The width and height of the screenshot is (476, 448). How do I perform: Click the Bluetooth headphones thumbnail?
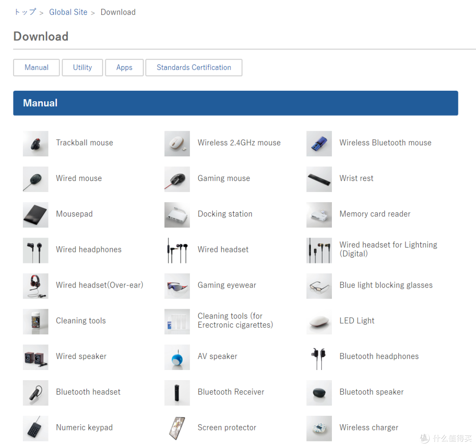[x=319, y=357]
